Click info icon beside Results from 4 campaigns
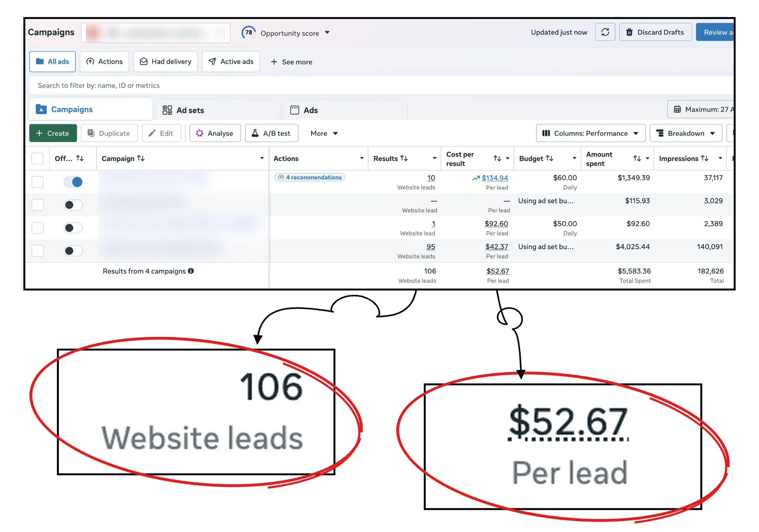759x532 pixels. pyautogui.click(x=191, y=271)
